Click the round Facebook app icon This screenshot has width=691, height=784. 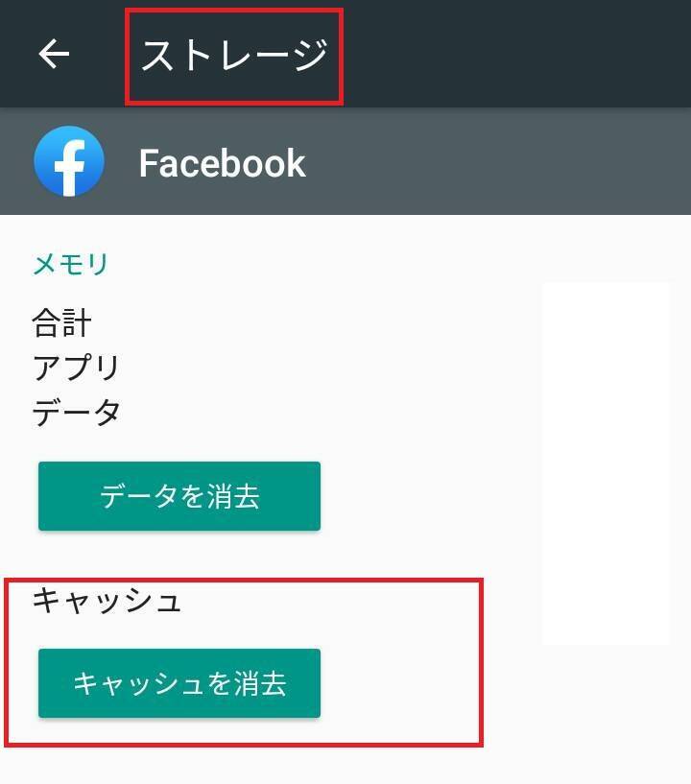[69, 161]
